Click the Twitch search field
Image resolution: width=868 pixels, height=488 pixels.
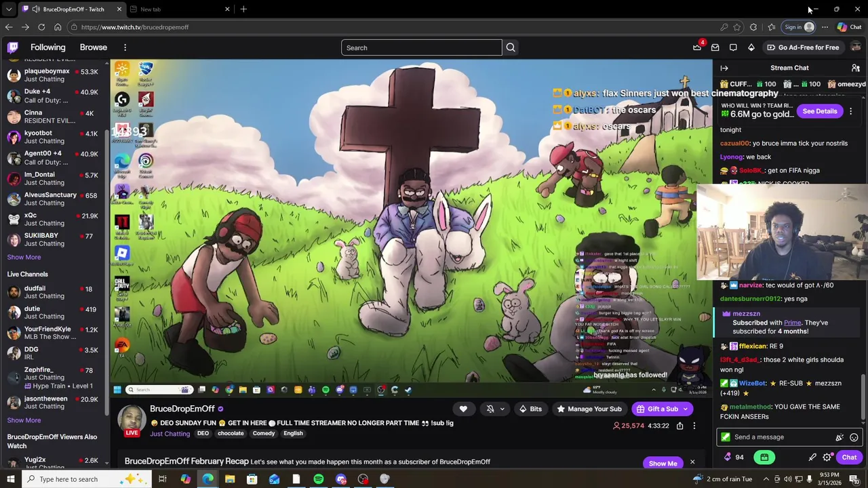[422, 47]
